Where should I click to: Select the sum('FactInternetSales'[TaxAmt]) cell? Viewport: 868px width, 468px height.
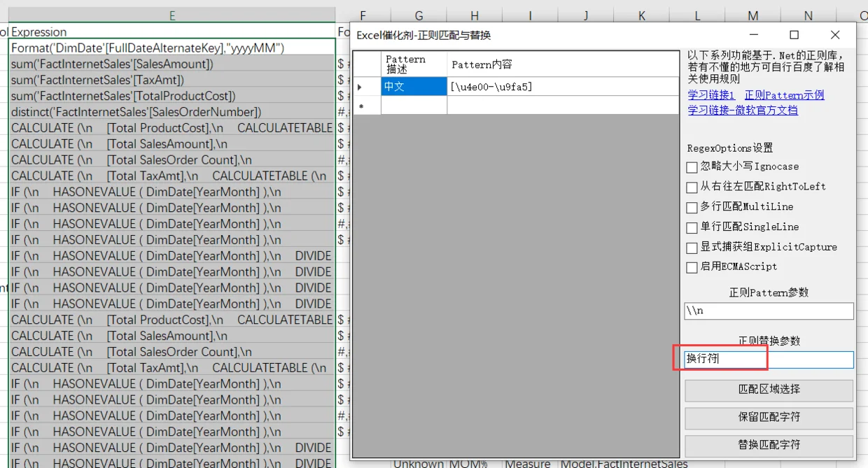[x=172, y=80]
